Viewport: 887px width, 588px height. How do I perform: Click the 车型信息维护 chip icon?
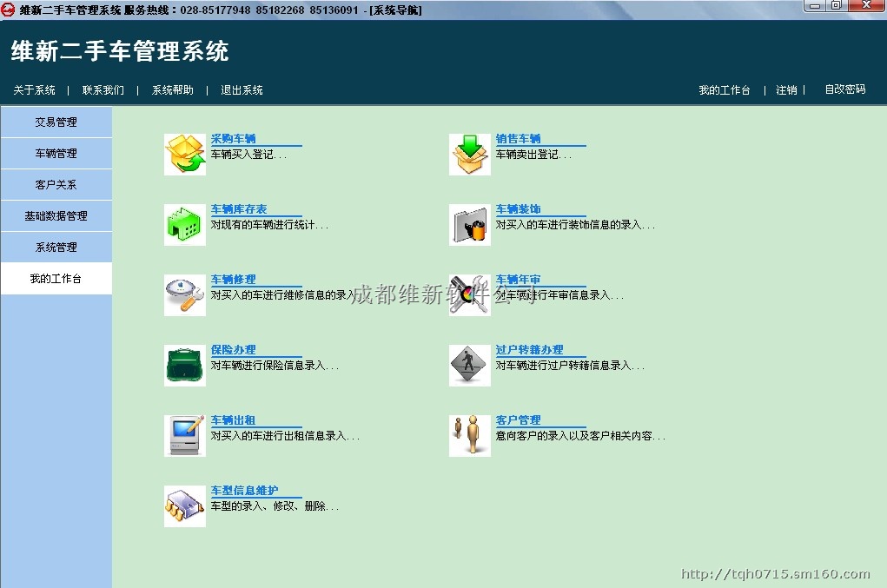[184, 506]
